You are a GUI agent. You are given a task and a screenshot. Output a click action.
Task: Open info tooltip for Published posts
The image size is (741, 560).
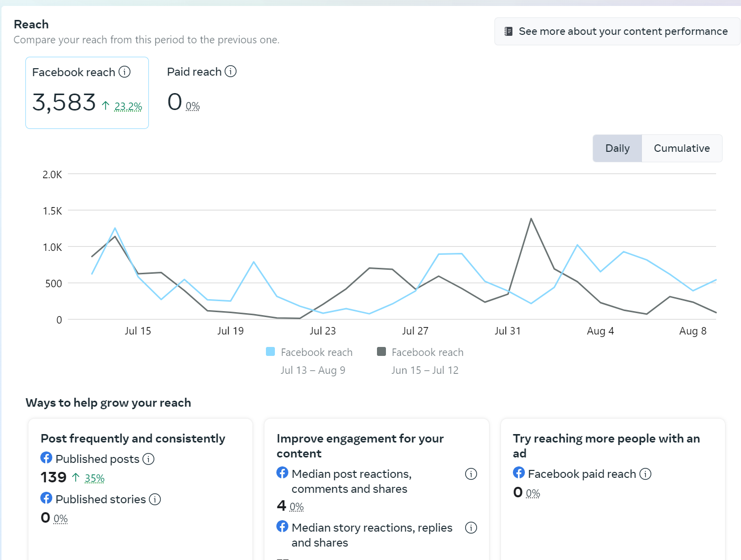(148, 459)
